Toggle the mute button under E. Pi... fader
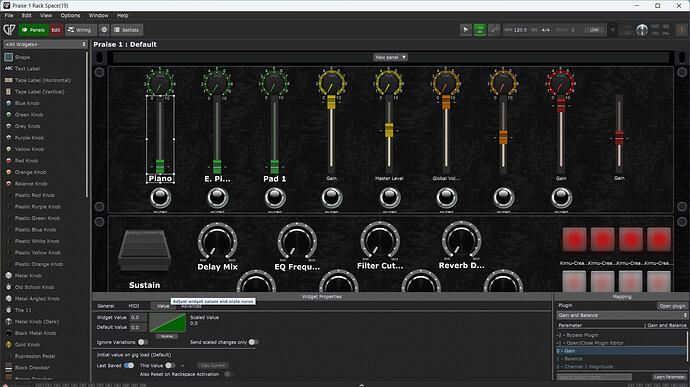690x387 pixels. 217,198
